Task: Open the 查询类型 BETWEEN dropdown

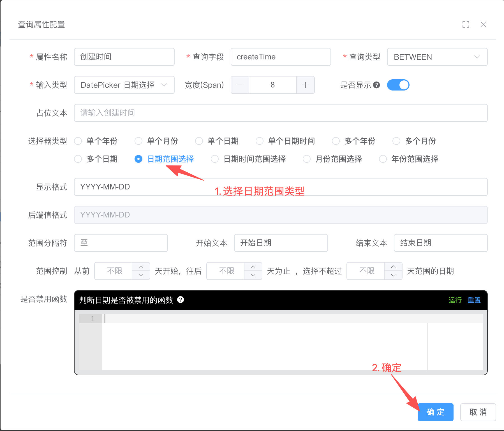Action: coord(437,57)
